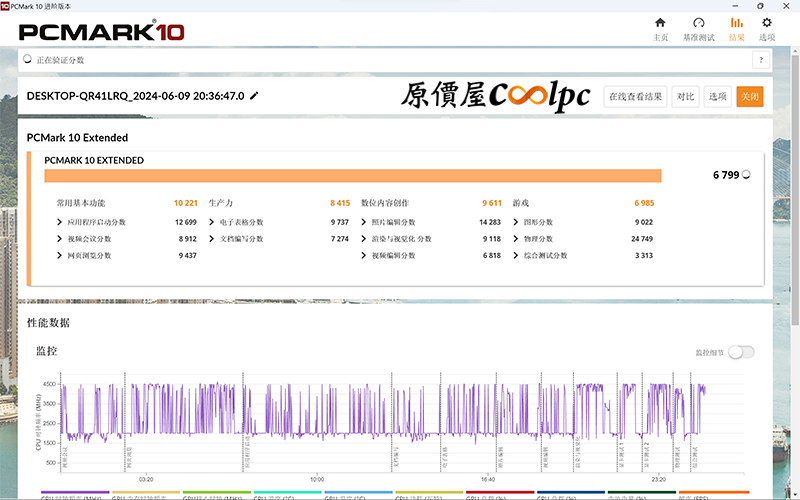Click 在线查看结果 button
Viewport: 800px width, 500px height.
(635, 96)
